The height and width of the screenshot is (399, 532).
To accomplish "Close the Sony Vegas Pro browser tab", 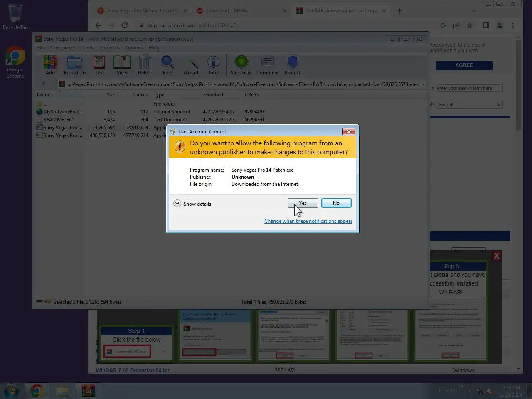I will (x=185, y=11).
